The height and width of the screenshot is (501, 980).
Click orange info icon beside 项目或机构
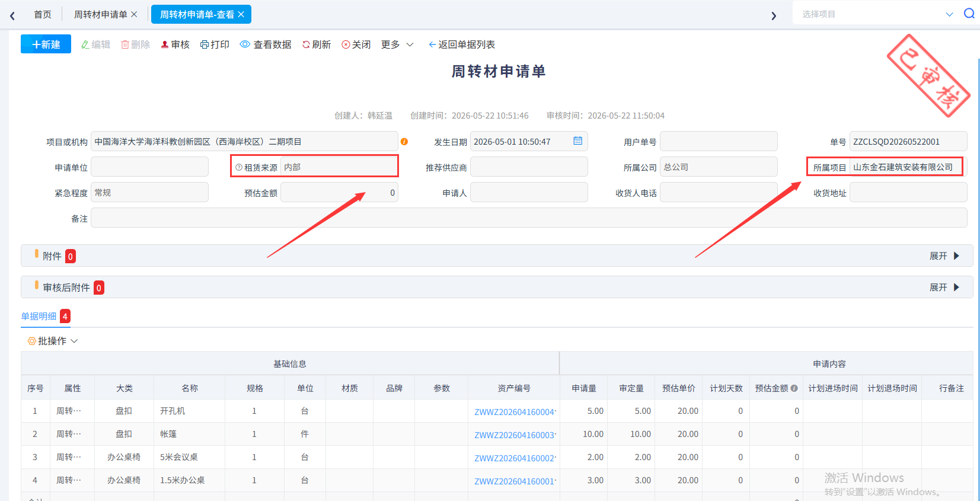(x=404, y=142)
